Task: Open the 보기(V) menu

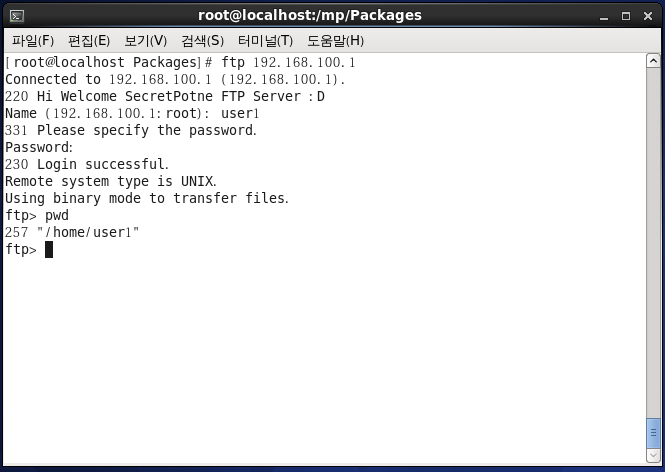Action: 145,41
